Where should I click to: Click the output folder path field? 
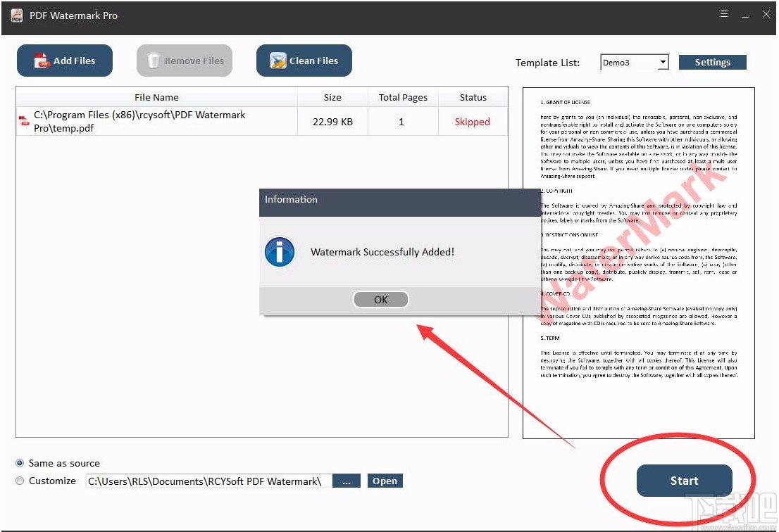[208, 481]
